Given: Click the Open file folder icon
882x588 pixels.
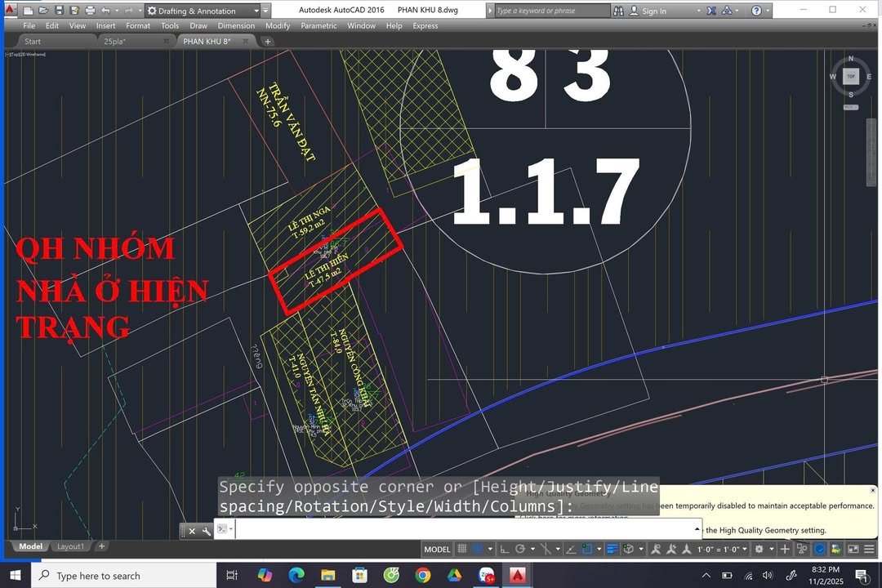Looking at the screenshot, I should (42, 11).
